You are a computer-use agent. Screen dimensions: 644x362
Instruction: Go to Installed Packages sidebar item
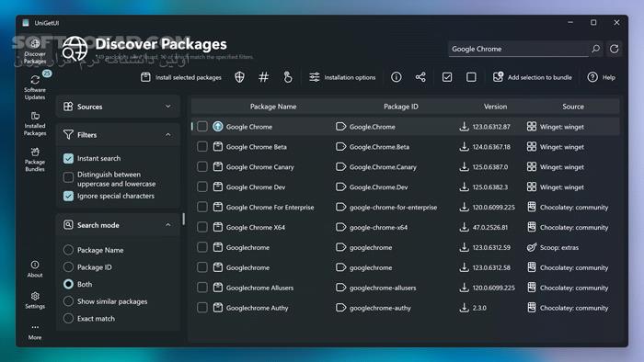coord(35,123)
